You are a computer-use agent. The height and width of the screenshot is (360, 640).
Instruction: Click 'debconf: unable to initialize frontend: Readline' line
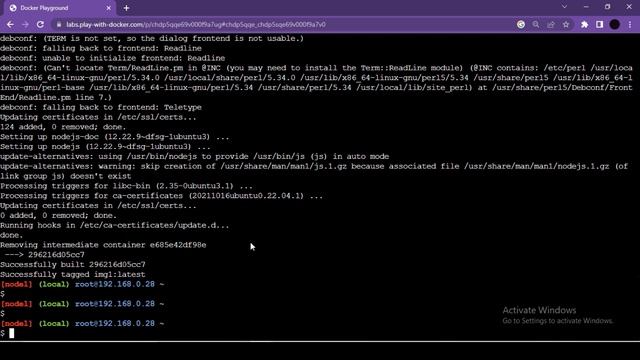click(113, 58)
